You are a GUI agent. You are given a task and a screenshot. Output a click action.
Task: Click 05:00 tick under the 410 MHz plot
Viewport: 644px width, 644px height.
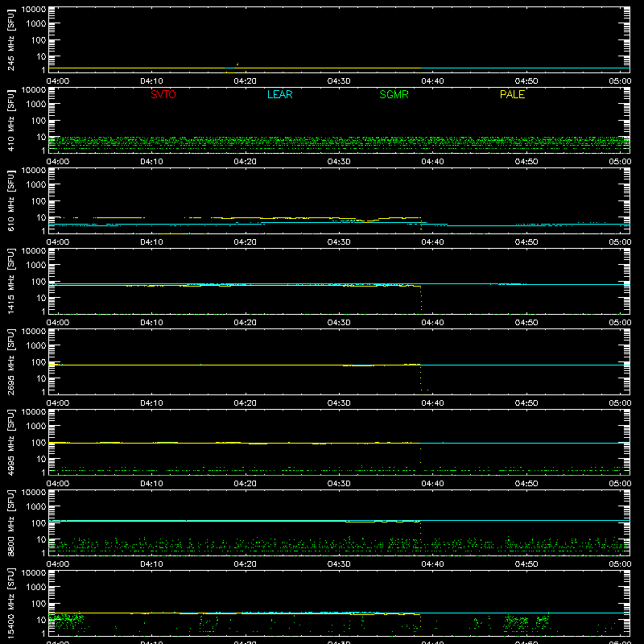620,162
